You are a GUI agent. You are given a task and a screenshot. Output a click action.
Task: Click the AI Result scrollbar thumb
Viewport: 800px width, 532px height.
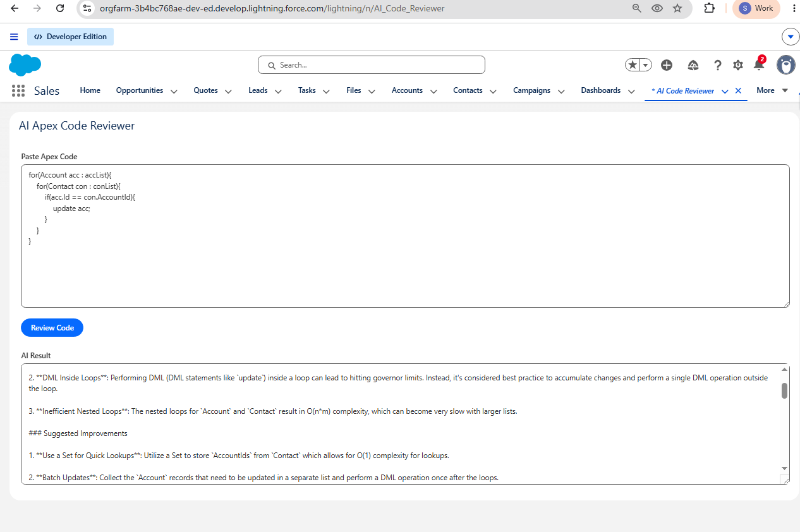tap(784, 390)
